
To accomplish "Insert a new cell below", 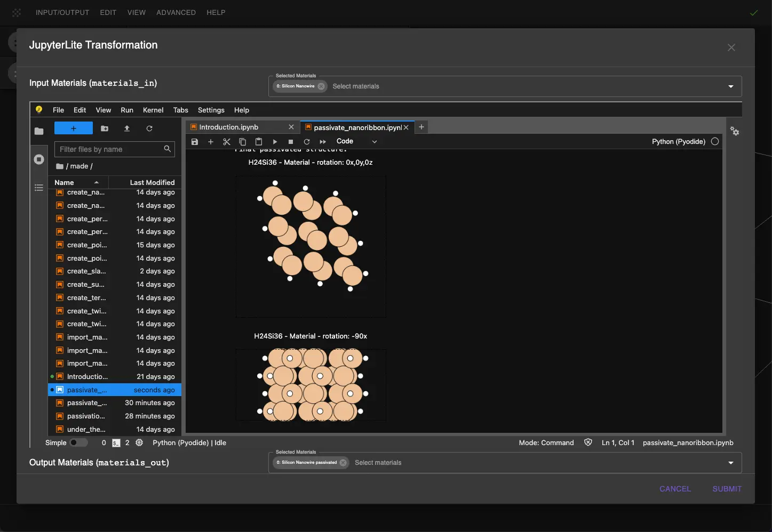I will coord(211,142).
